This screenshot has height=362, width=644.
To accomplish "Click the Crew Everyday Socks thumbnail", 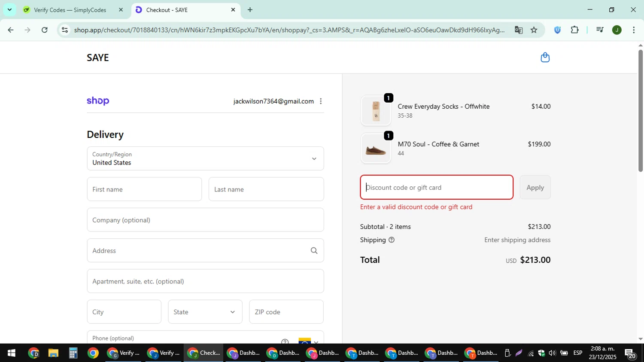I will [x=376, y=110].
